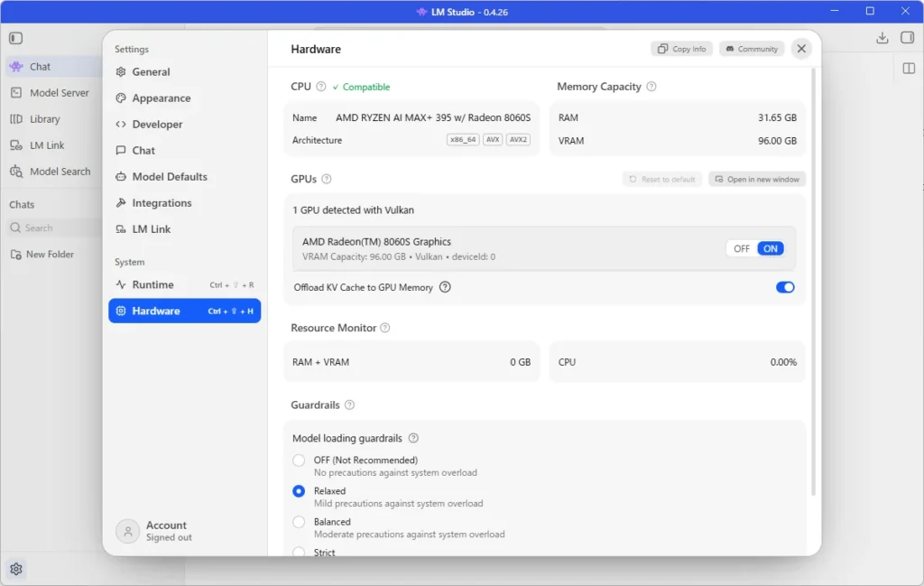924x586 pixels.
Task: Open Appearance settings page
Action: click(184, 98)
